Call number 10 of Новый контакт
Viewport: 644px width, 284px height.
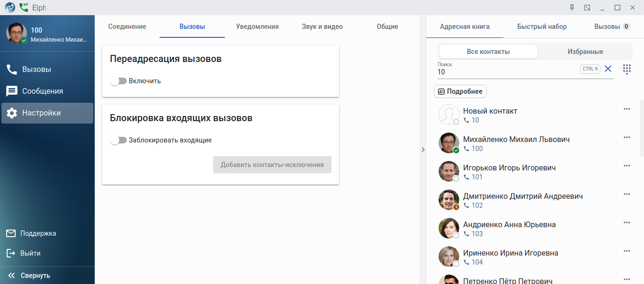click(x=471, y=120)
